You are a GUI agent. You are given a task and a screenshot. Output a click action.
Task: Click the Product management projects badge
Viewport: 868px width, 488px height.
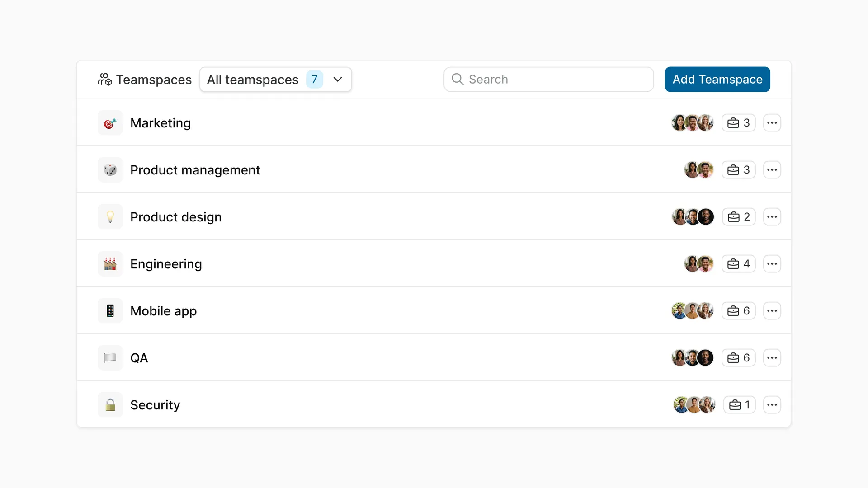(x=738, y=170)
